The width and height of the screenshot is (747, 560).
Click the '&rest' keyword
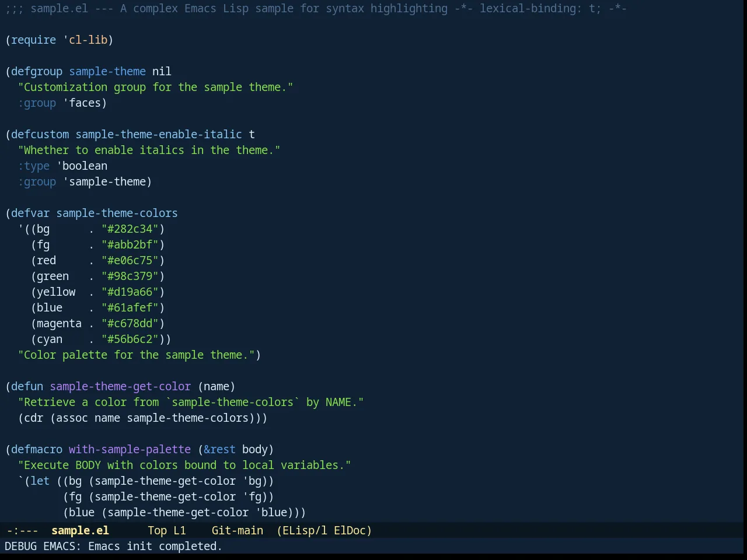(x=219, y=449)
